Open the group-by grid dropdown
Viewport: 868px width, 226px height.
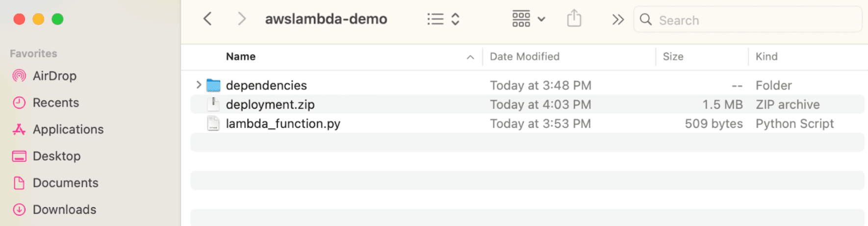(x=528, y=19)
